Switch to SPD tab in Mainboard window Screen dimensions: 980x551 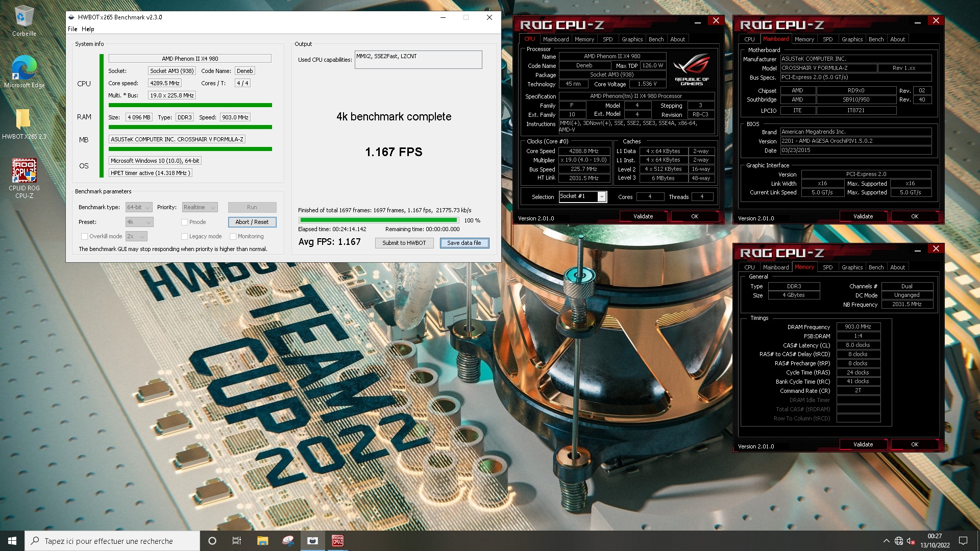(827, 39)
